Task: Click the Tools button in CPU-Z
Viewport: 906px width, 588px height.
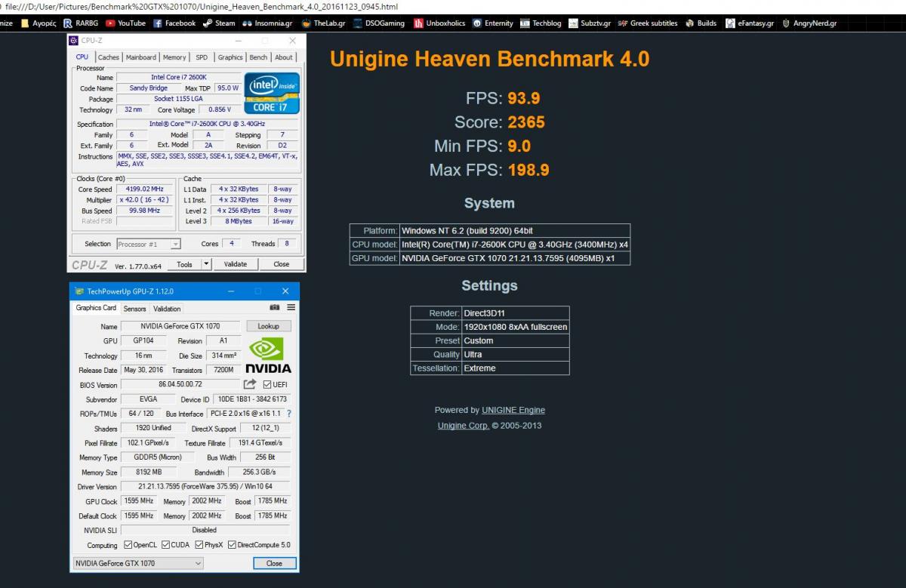Action: point(184,264)
